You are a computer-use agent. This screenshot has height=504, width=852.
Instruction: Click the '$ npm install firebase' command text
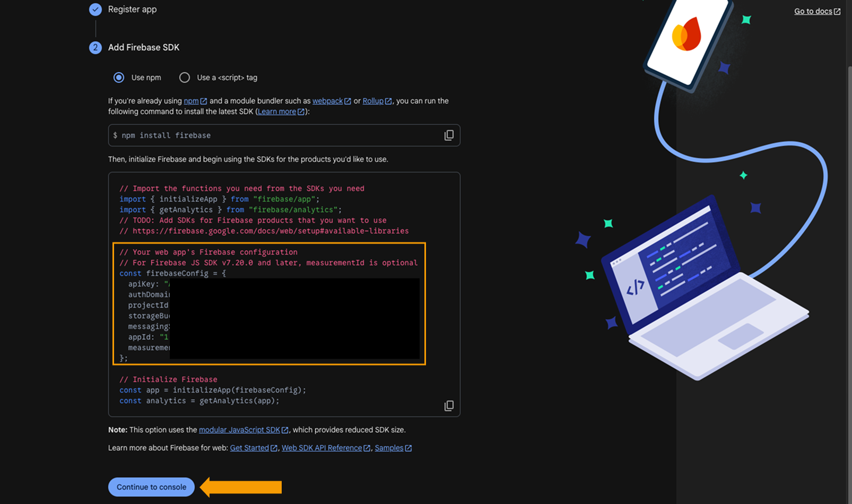(x=162, y=135)
